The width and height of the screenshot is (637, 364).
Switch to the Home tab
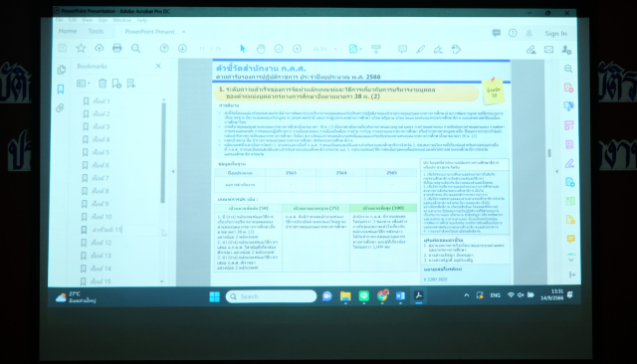pos(68,31)
